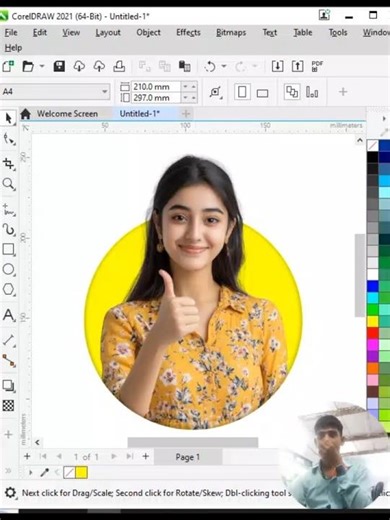Image resolution: width=390 pixels, height=520 pixels.
Task: Switch to the Welcome Screen tab
Action: click(x=67, y=114)
